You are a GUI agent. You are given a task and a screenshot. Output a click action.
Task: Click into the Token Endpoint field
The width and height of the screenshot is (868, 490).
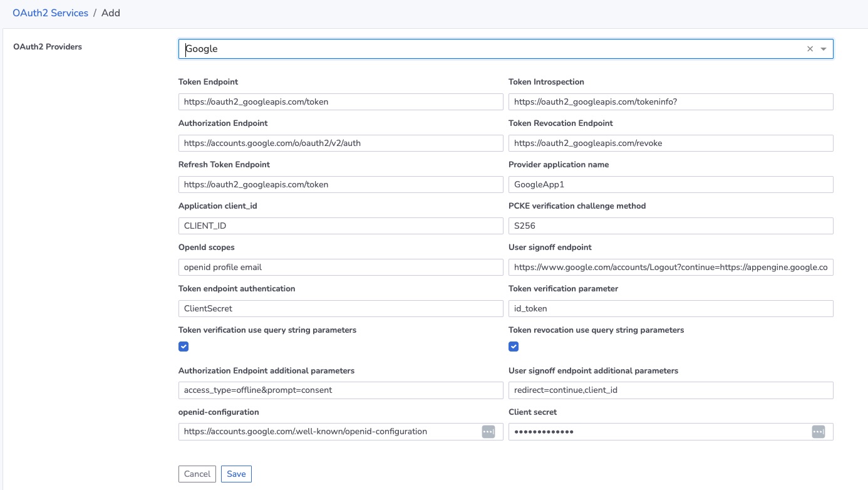(341, 102)
